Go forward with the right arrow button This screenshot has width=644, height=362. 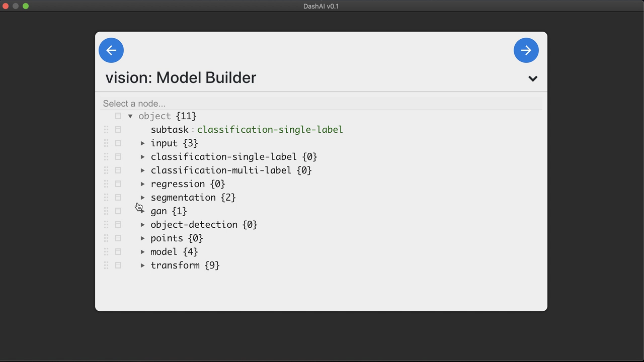click(x=526, y=50)
